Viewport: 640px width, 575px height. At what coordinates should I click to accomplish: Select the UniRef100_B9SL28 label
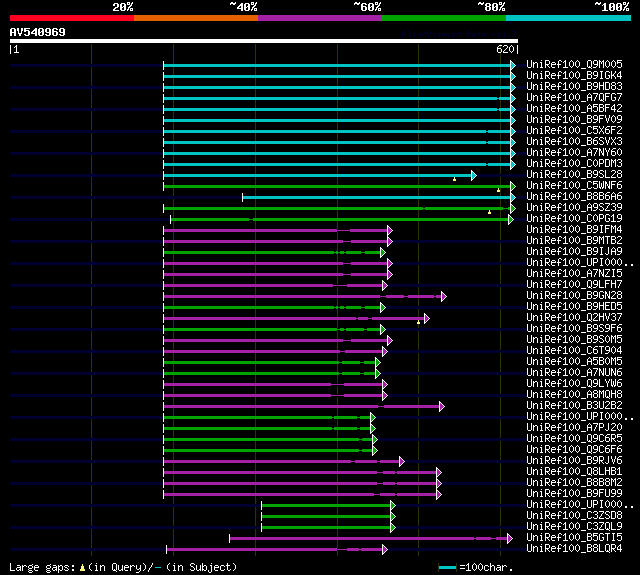click(574, 175)
